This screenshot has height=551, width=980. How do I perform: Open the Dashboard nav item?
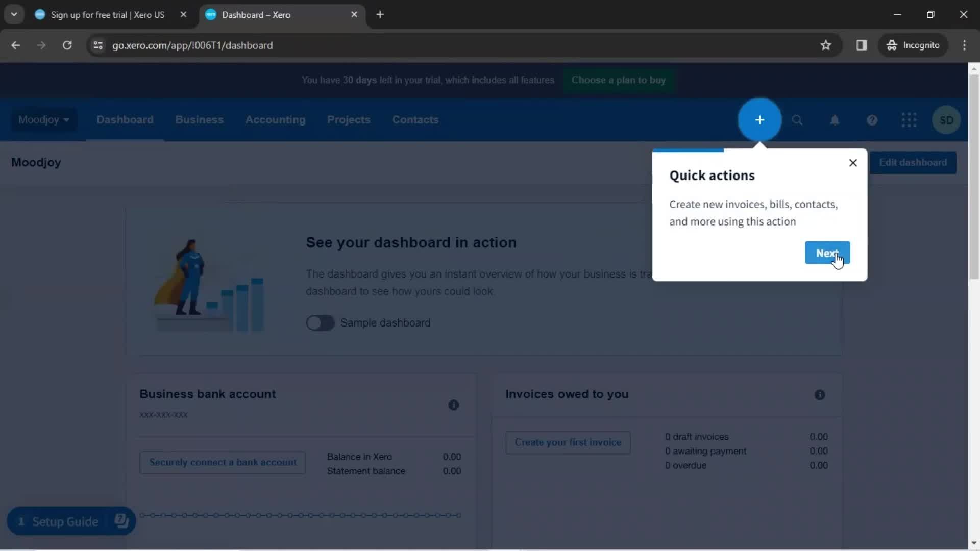pyautogui.click(x=125, y=120)
